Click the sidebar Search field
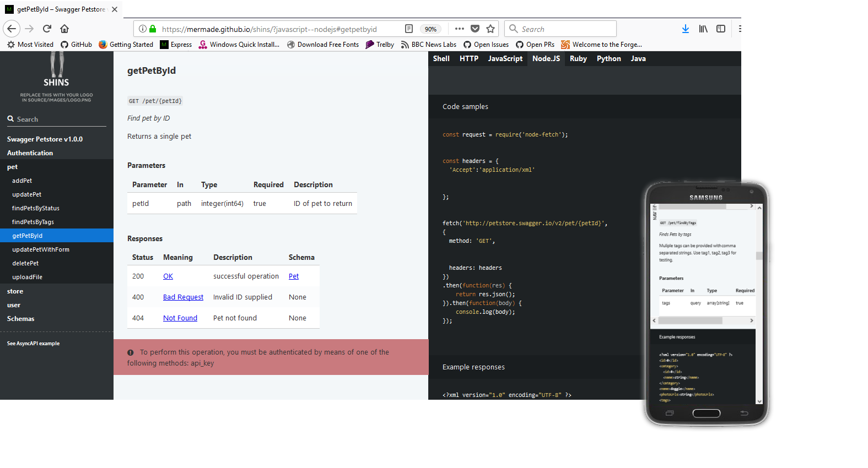This screenshot has width=868, height=468. [x=57, y=119]
